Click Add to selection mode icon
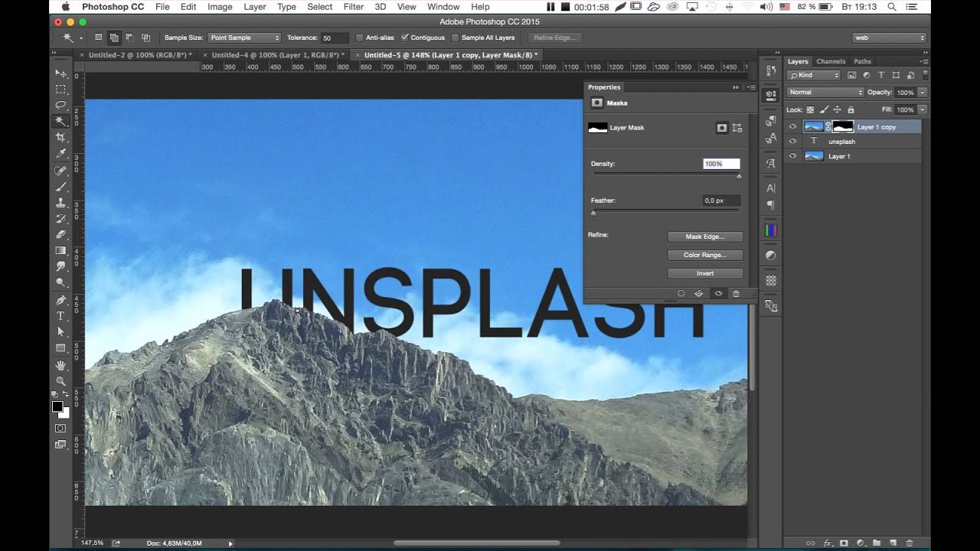Viewport: 980px width, 551px height. [x=113, y=37]
